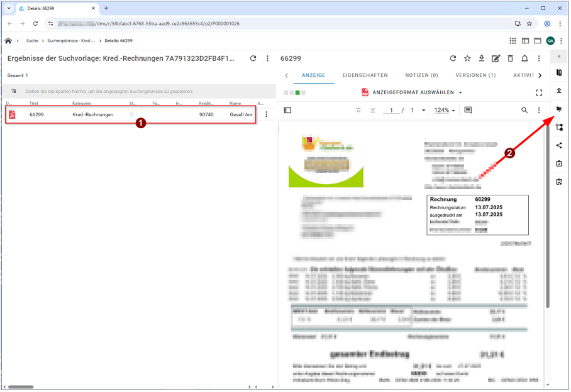This screenshot has height=392, width=571.
Task: Click the page number input field
Action: 391,110
